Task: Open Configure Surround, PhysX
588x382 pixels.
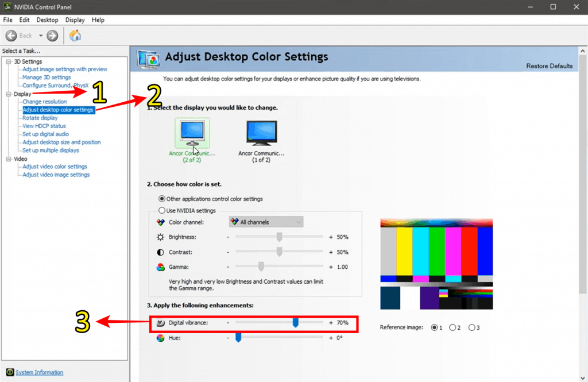Action: coord(56,85)
